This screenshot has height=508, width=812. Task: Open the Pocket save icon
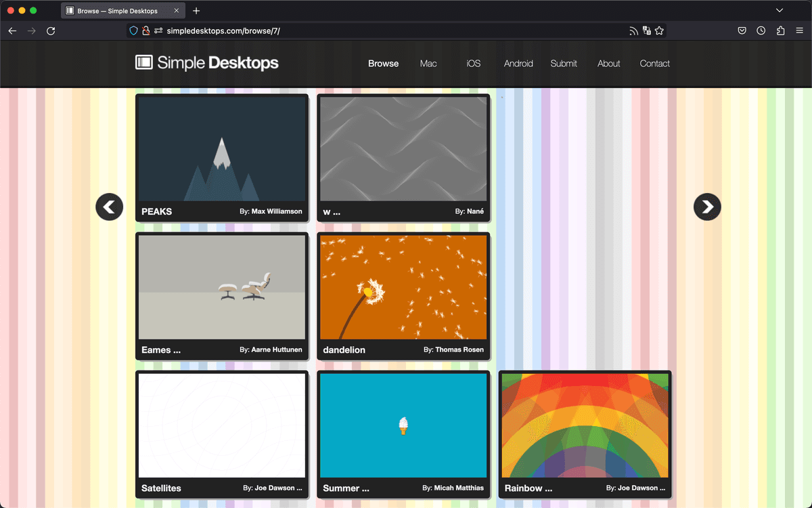point(742,30)
